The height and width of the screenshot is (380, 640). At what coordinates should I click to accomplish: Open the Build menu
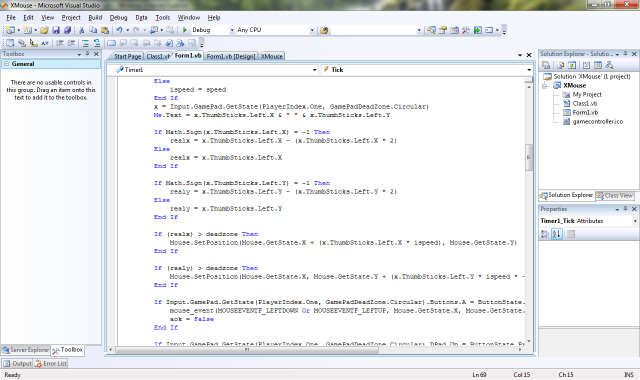[95, 18]
